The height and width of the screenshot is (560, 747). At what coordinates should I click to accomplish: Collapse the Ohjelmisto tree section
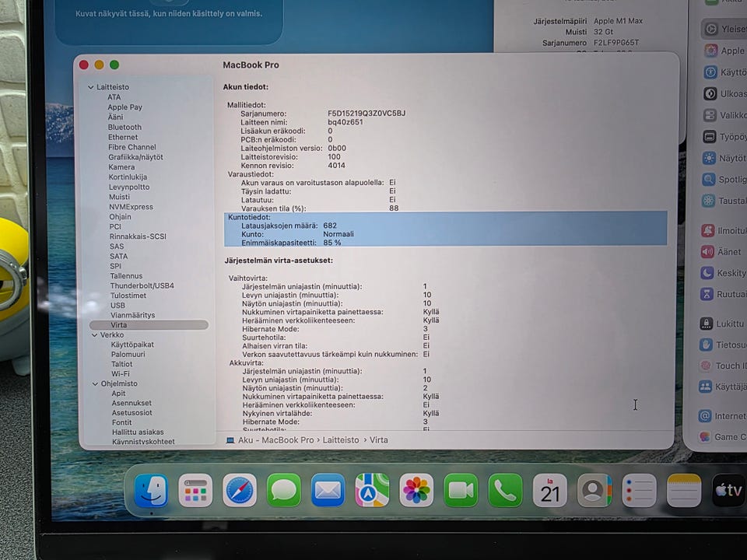click(95, 383)
